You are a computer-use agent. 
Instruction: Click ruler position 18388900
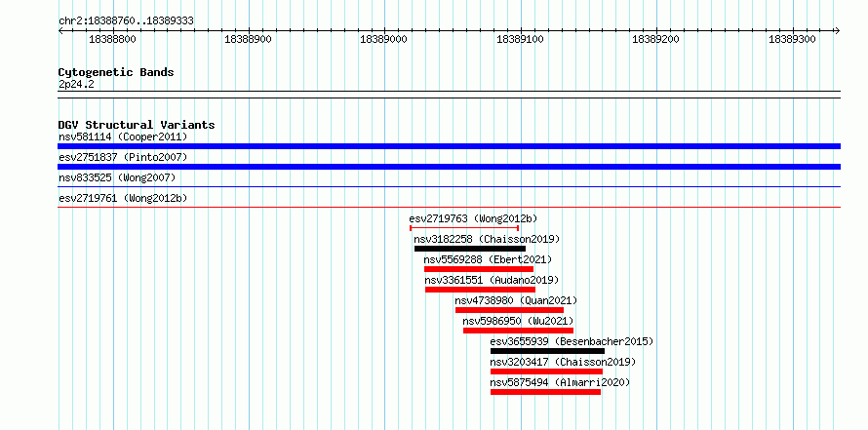248,40
